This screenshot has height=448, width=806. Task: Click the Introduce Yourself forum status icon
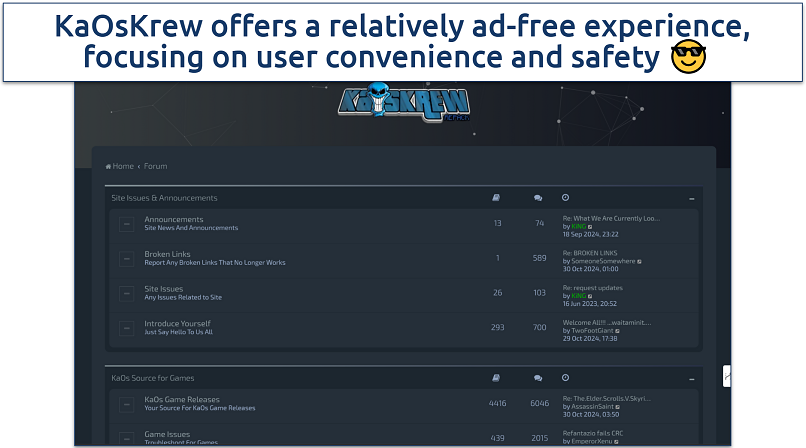click(126, 328)
